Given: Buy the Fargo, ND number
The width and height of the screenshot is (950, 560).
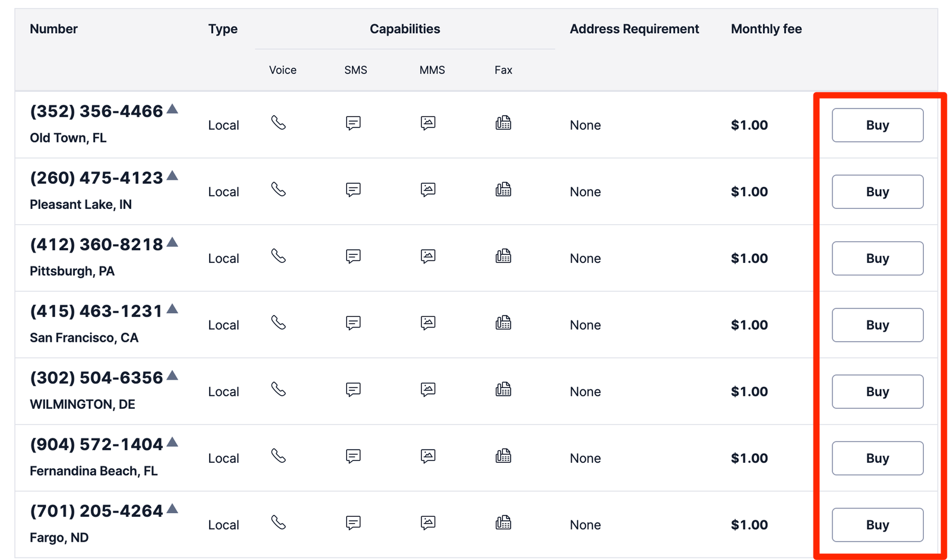Looking at the screenshot, I should pos(878,525).
